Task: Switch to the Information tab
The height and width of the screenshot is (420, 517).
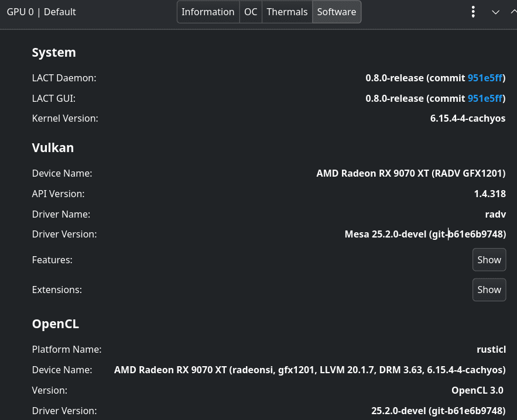Action: tap(208, 12)
